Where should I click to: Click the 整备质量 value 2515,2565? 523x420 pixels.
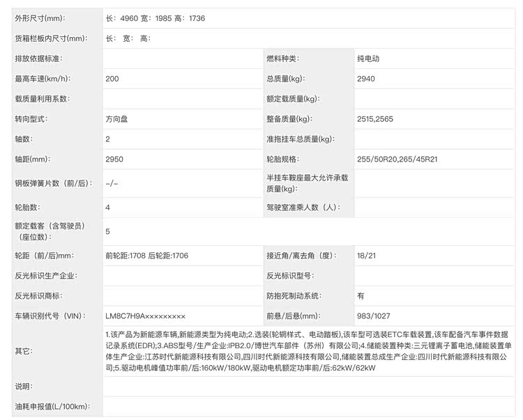374,119
